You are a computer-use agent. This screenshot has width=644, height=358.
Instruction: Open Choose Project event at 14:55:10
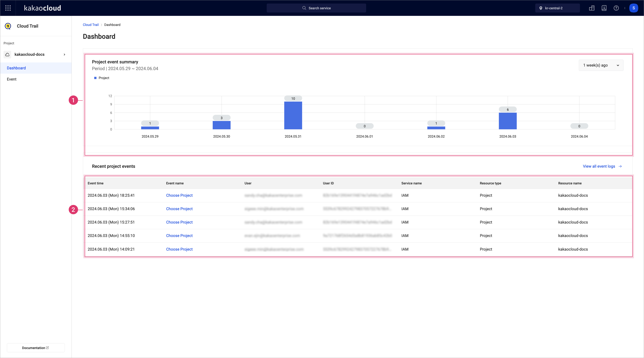point(179,236)
